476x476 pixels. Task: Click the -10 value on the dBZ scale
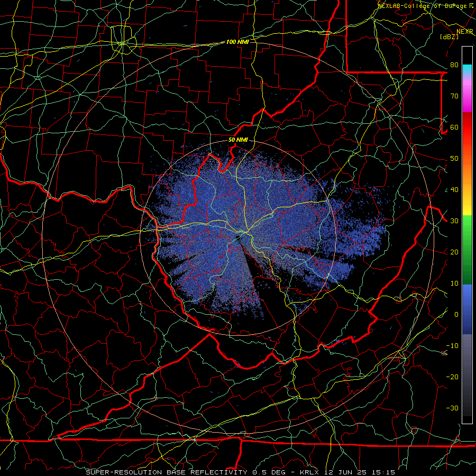pos(452,346)
